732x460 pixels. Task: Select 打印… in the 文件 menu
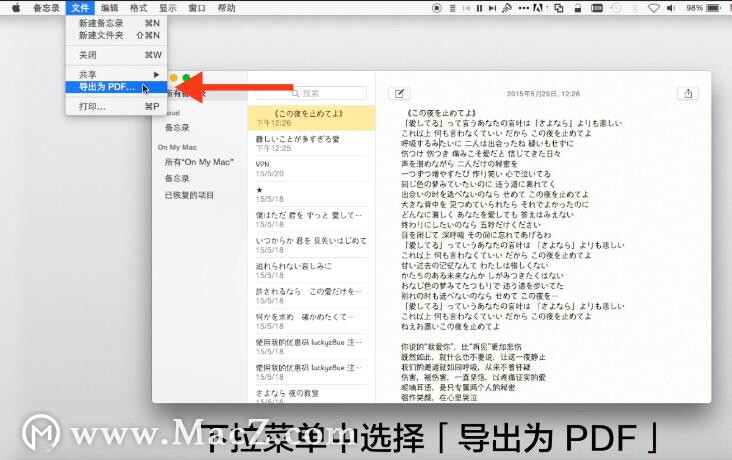tap(116, 106)
